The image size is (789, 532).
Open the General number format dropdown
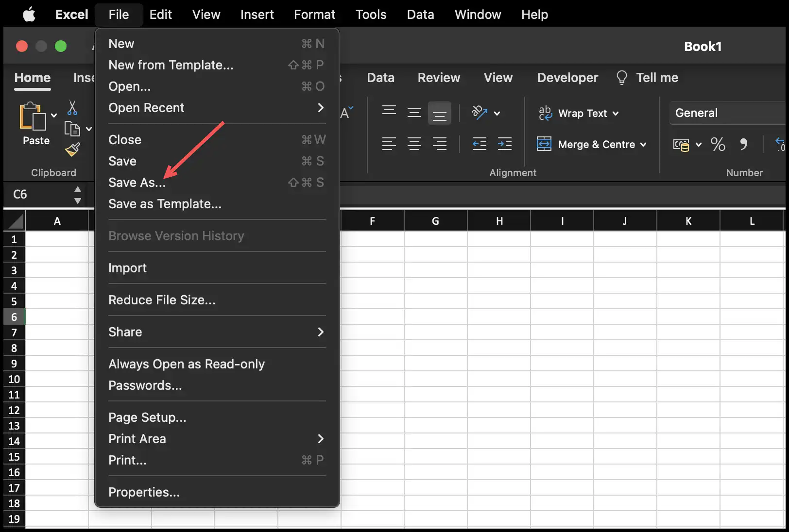[727, 113]
